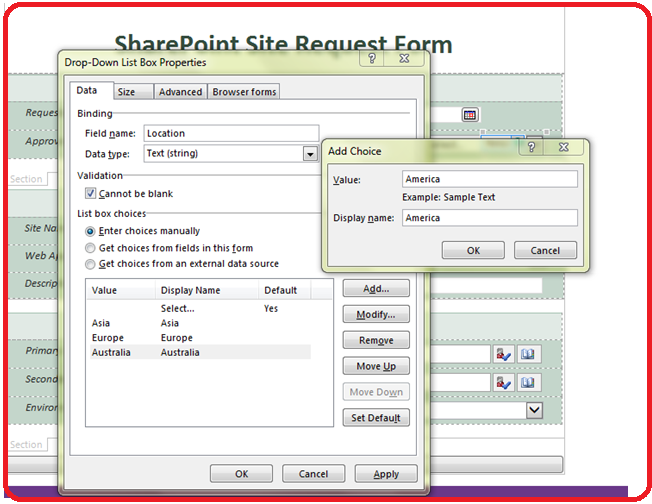Screen dimensions: 652x504
Task: Click the Field name box showing Location
Action: coord(231,133)
